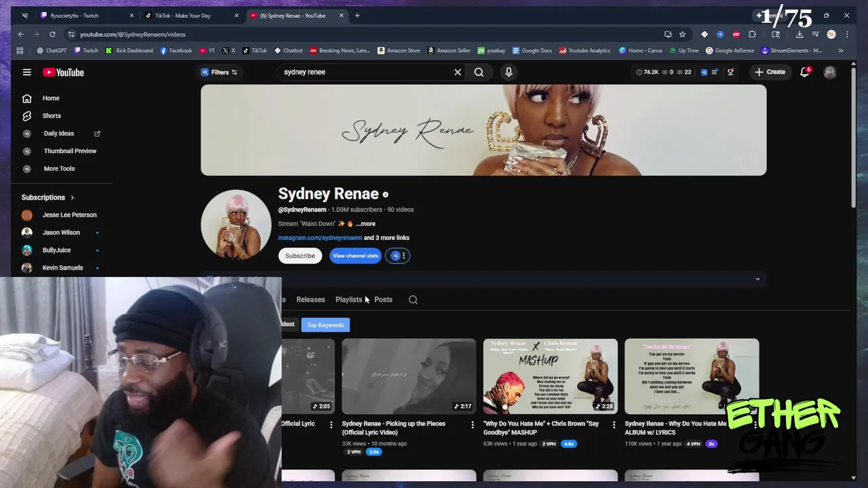Click the Create button

pyautogui.click(x=770, y=72)
